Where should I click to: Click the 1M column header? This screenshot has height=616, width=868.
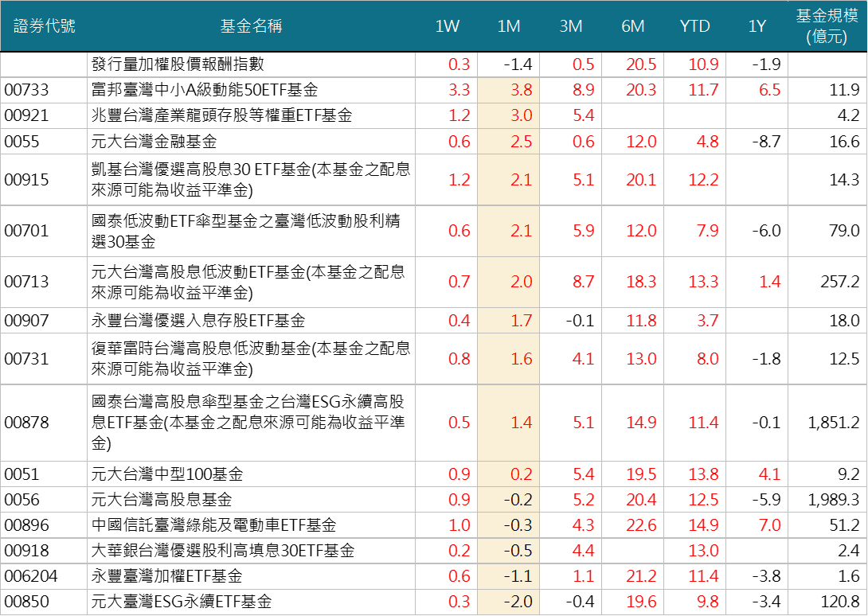(x=509, y=26)
